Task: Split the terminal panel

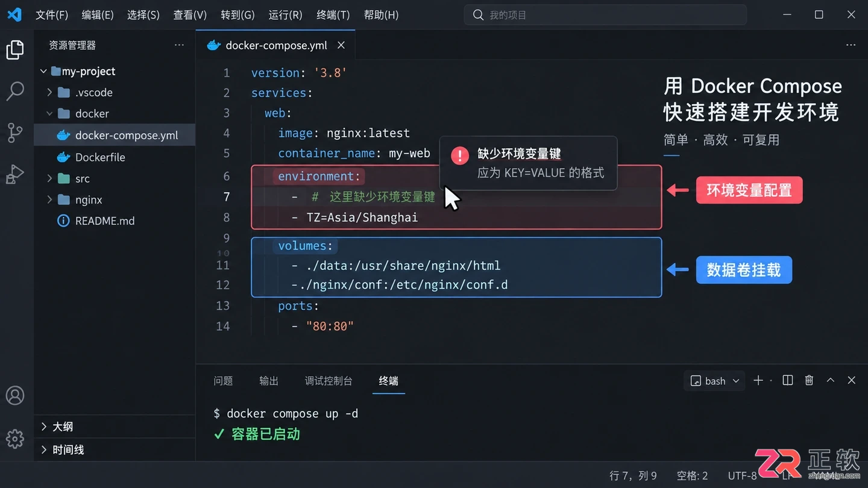Action: (787, 380)
